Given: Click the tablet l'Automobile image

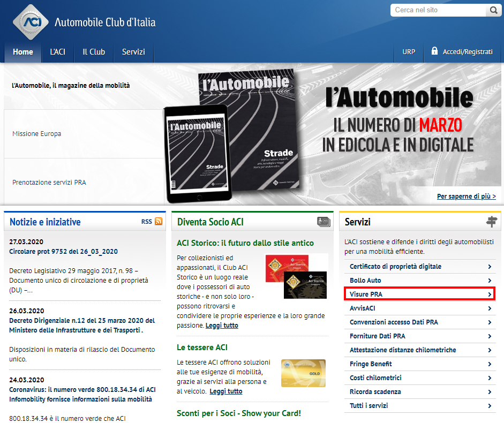Looking at the screenshot, I should tap(198, 154).
